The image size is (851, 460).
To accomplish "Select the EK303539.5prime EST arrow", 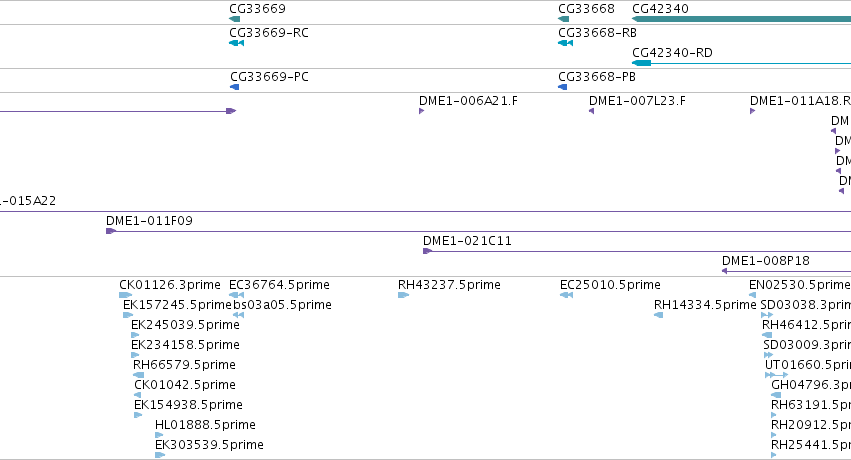I will tap(160, 455).
